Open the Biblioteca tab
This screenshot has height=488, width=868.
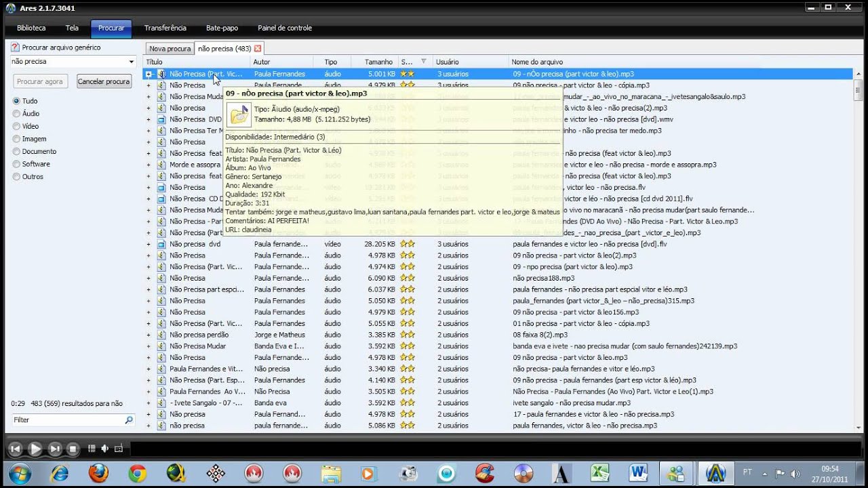point(31,28)
